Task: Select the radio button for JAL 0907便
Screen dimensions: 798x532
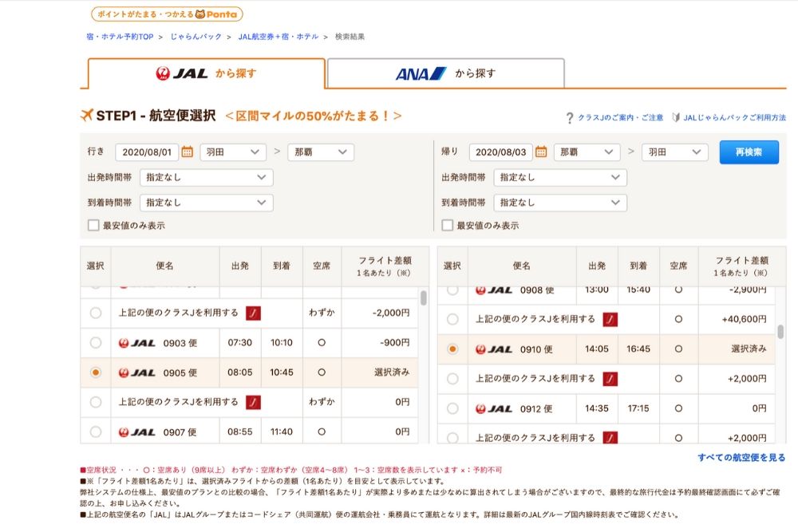Action: click(96, 432)
